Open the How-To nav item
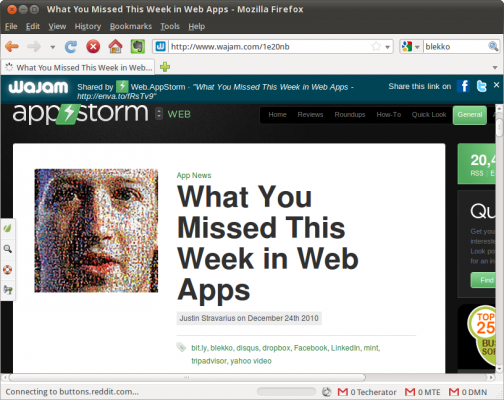Viewport: 504px width, 400px height. [389, 115]
